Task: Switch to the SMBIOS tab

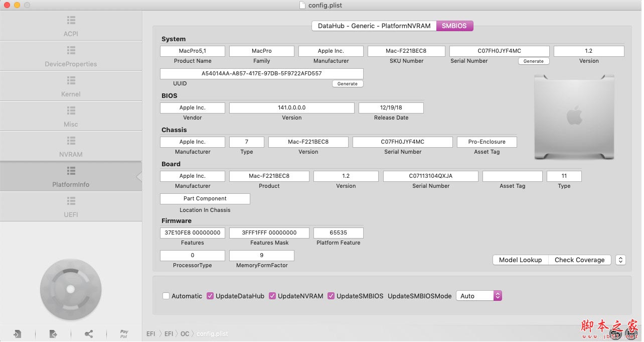Action: click(454, 26)
